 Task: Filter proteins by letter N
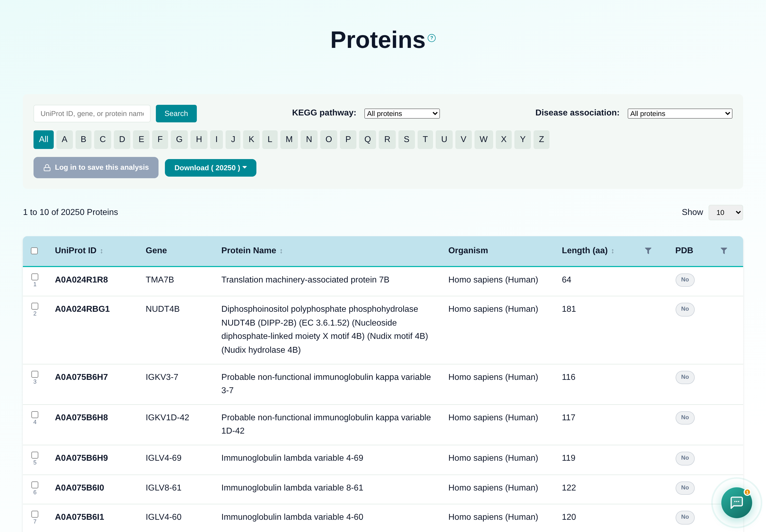(x=309, y=139)
